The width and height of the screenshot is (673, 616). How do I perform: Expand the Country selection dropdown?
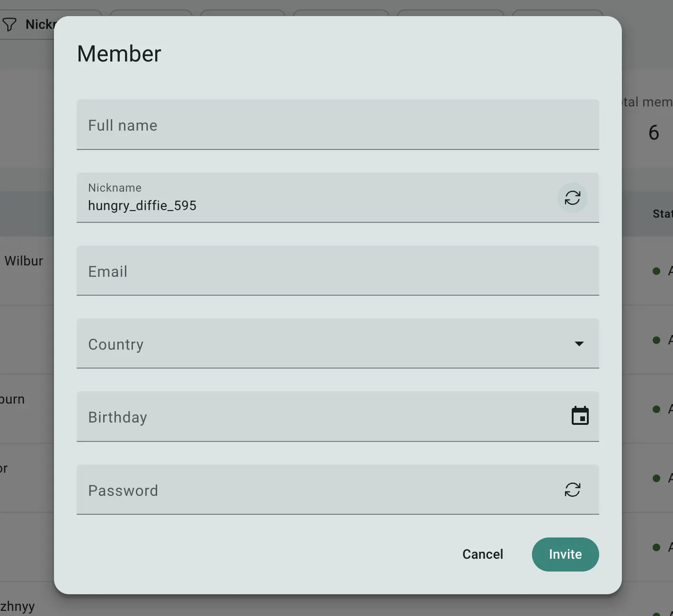point(337,344)
